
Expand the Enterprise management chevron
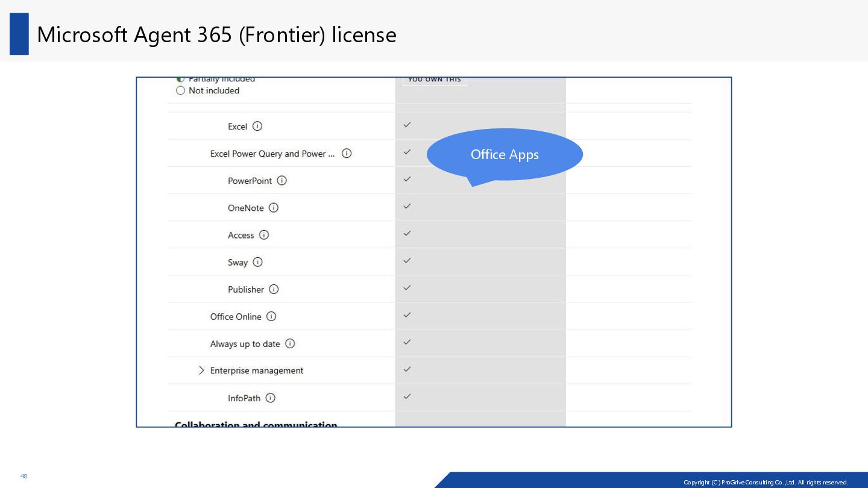(201, 371)
